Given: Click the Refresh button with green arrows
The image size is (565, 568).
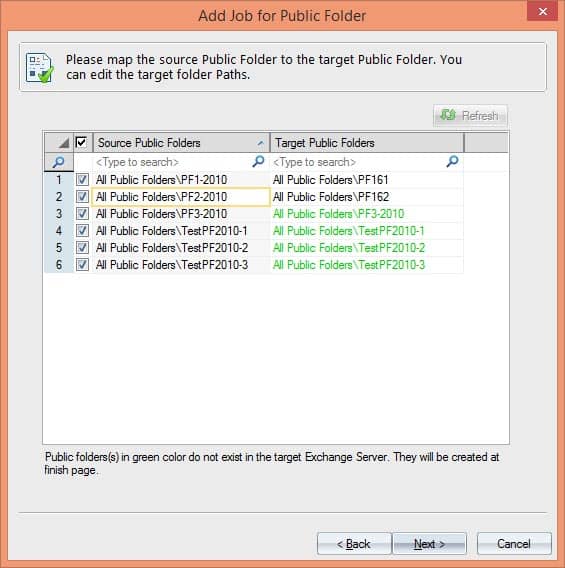Looking at the screenshot, I should (470, 116).
